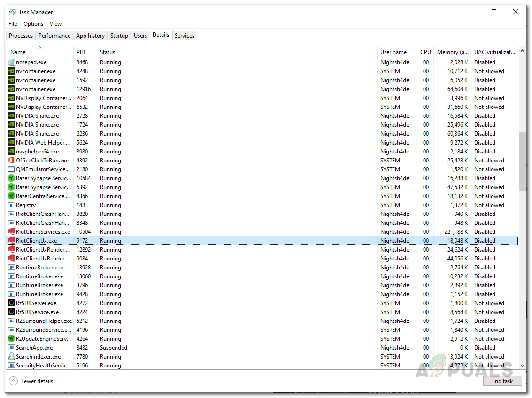Screen dimensions: 532x398
Task: Select NVIDIA Share.exe with PID 6236
Action: tap(37, 134)
